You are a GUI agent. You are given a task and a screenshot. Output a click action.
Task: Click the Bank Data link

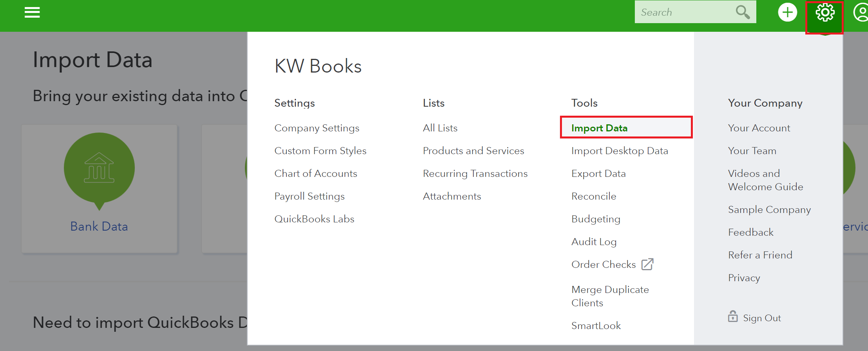[99, 226]
